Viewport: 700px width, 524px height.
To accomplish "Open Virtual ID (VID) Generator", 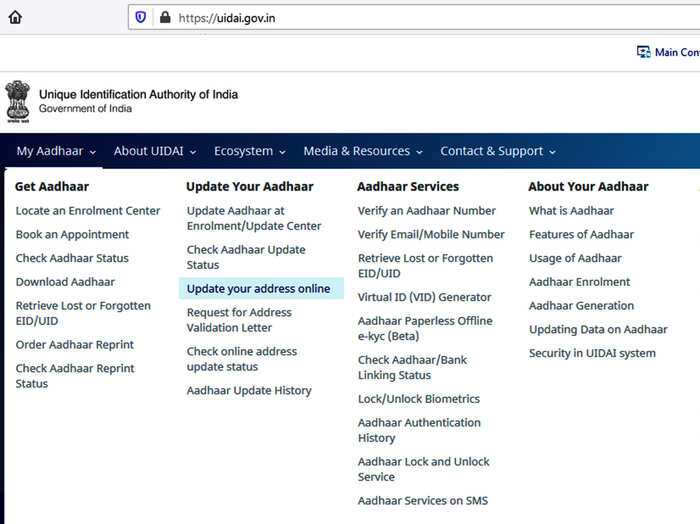I will (424, 297).
